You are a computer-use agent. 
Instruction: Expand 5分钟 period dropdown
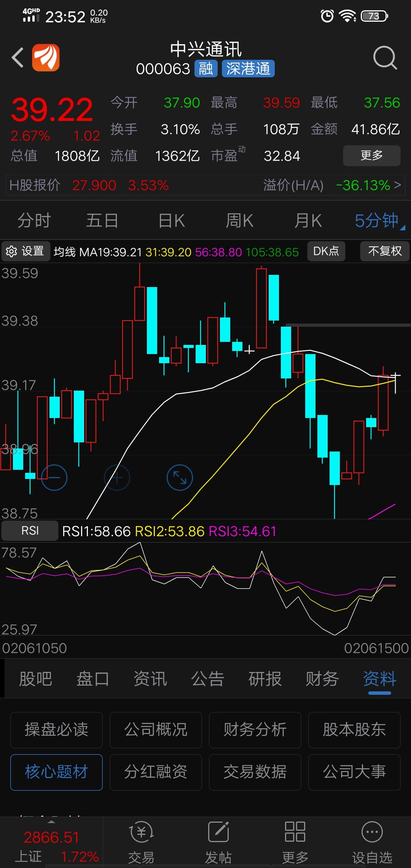click(379, 220)
